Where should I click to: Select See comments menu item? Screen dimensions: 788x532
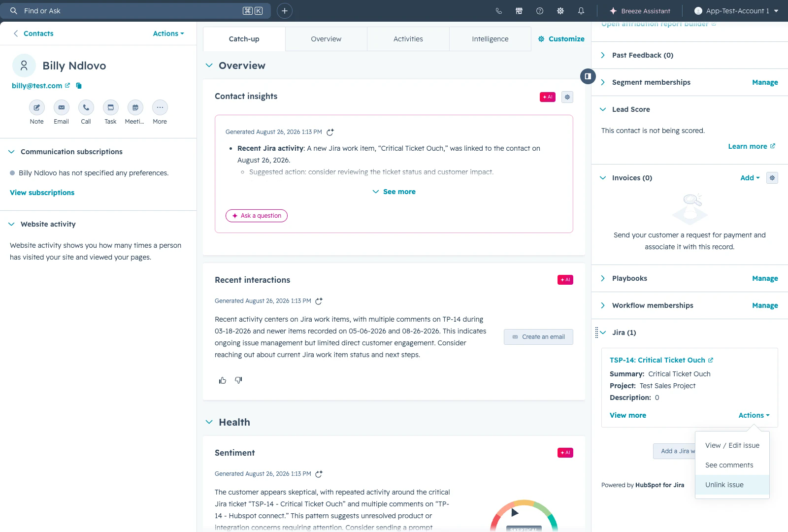tap(732, 465)
